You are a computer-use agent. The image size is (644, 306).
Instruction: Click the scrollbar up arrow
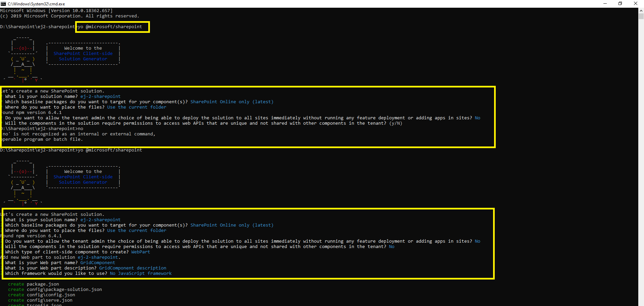[641, 10]
